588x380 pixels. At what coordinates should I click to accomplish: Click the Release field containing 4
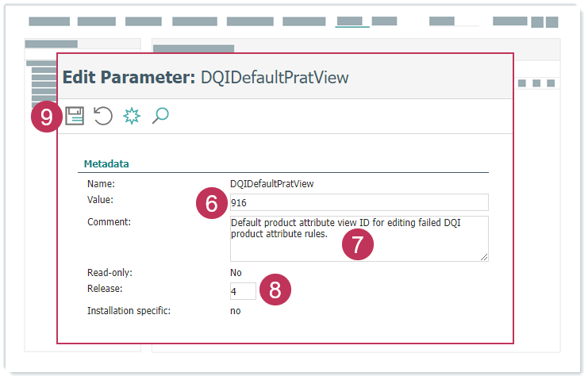click(243, 291)
